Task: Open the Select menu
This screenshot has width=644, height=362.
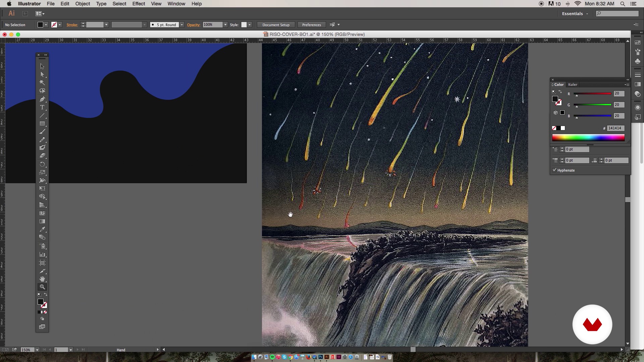Action: click(x=119, y=4)
